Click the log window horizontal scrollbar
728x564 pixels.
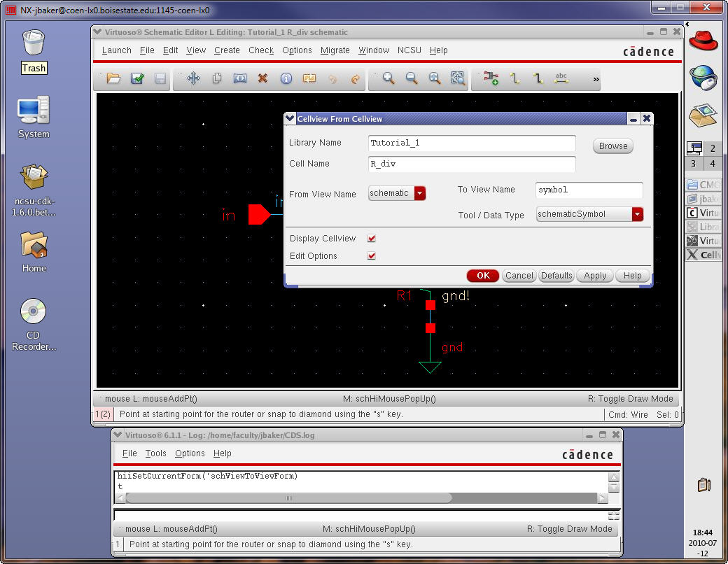[x=288, y=498]
